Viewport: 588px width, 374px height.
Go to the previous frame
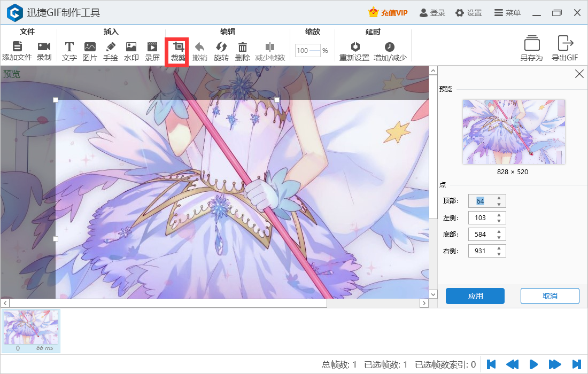tap(512, 364)
